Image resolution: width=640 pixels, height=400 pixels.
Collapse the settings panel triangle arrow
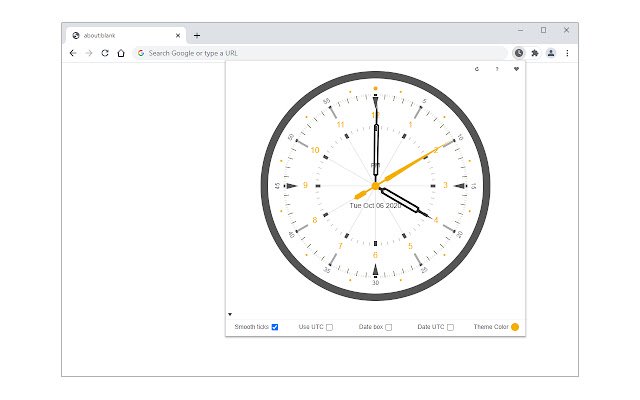(230, 314)
